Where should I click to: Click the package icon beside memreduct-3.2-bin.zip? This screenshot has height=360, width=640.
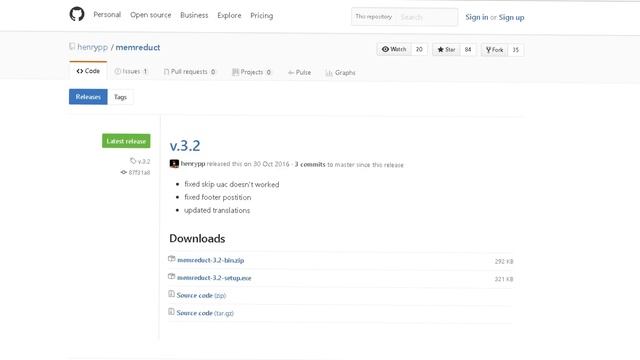point(171,259)
